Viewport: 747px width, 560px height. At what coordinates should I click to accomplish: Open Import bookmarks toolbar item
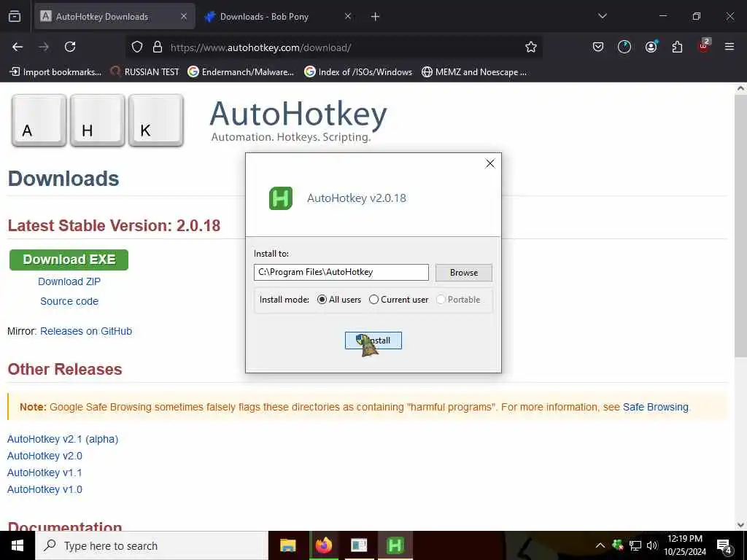tap(55, 72)
